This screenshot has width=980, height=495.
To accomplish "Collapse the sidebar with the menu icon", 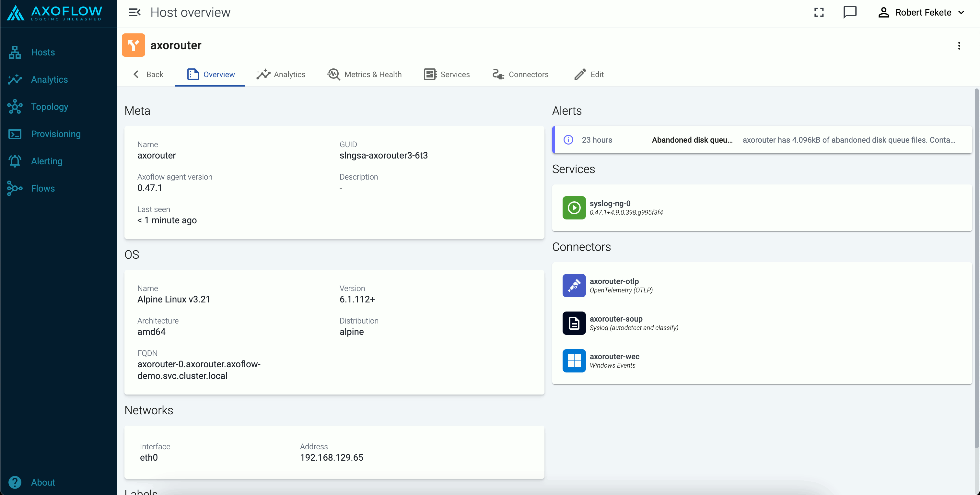I will click(135, 13).
